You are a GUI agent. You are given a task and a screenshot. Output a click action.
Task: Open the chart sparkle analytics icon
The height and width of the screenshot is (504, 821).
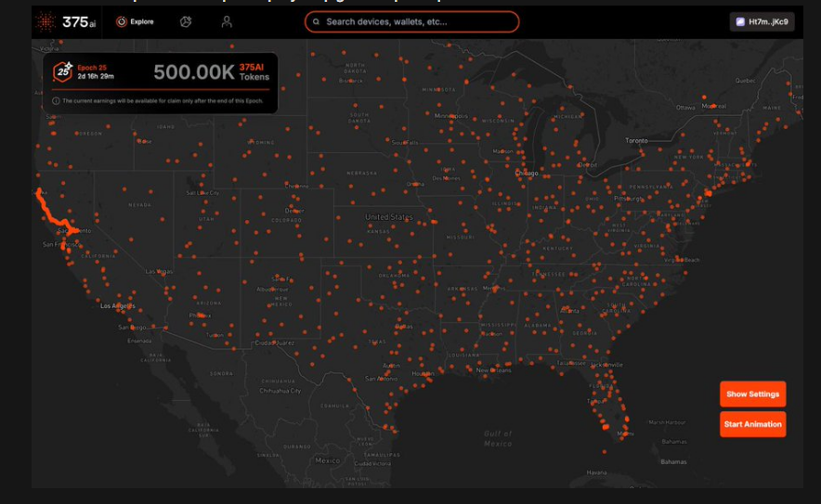click(186, 21)
